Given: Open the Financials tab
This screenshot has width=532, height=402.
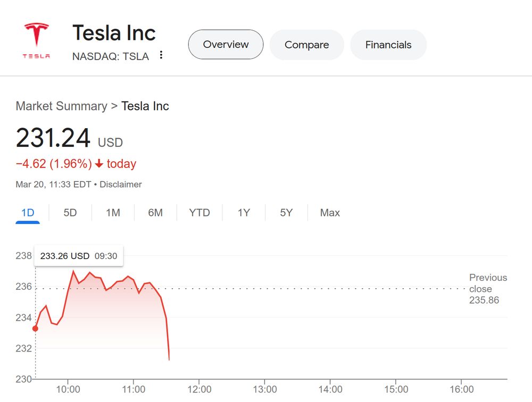Looking at the screenshot, I should click(x=388, y=45).
